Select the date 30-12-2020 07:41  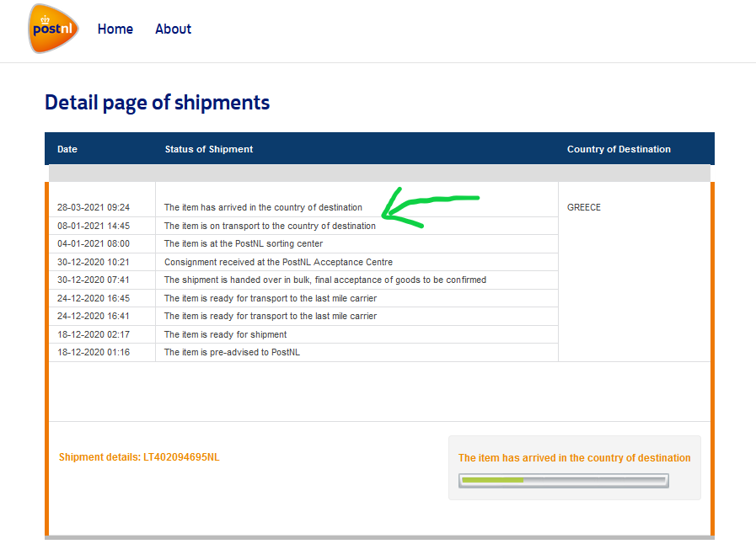tap(94, 280)
